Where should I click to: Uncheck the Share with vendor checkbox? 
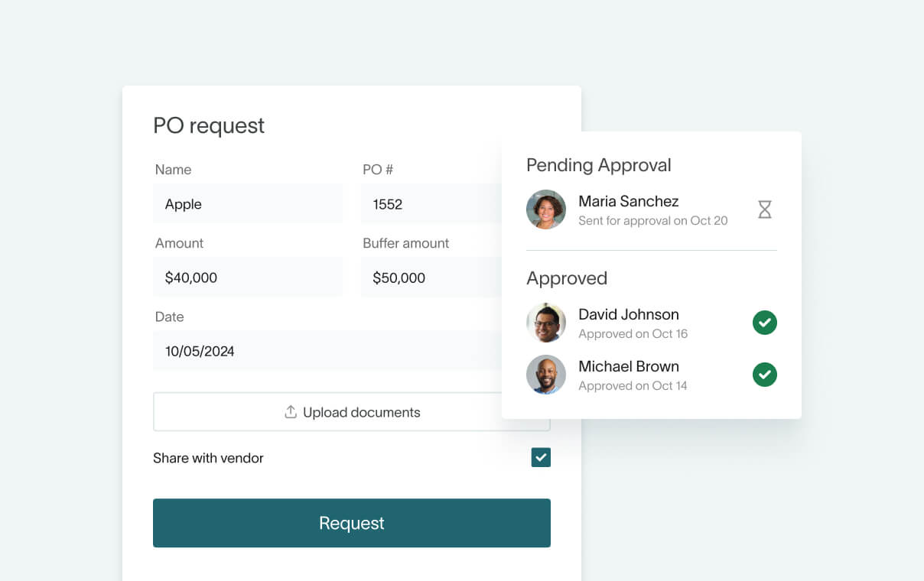[x=541, y=457]
